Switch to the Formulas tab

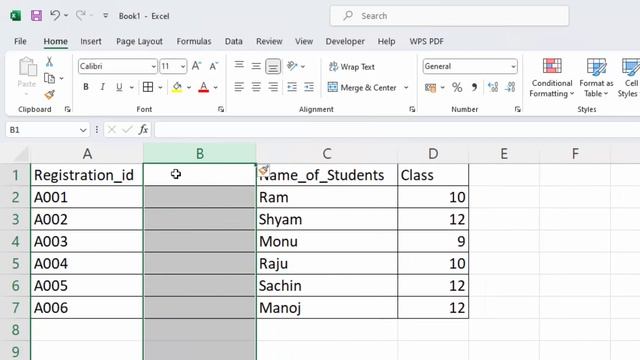194,41
